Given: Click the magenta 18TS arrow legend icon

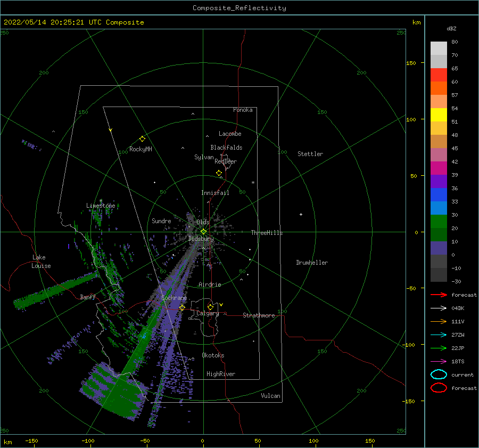Looking at the screenshot, I should 439,362.
